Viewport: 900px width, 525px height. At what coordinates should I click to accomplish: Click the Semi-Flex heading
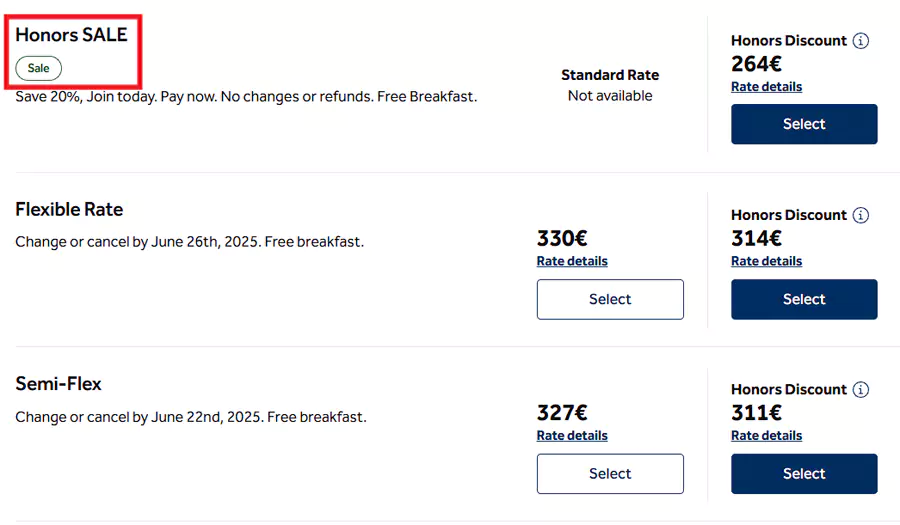pyautogui.click(x=58, y=384)
